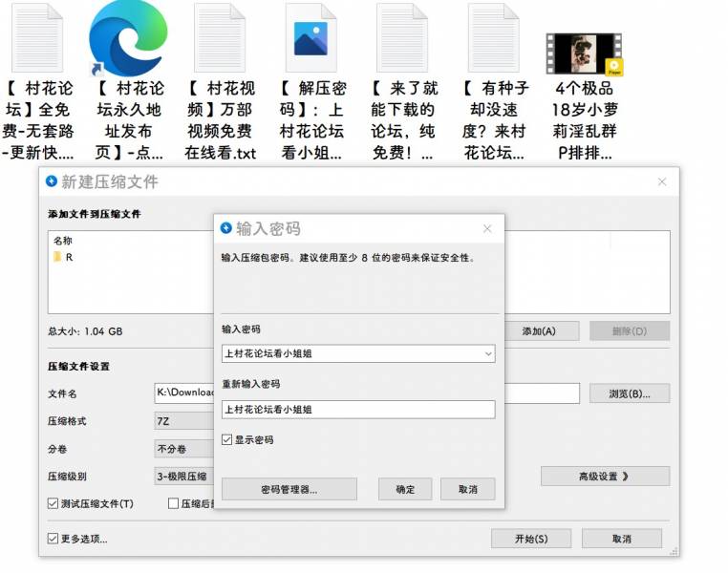Click the app logo in 输入密码 title bar

pyautogui.click(x=226, y=228)
